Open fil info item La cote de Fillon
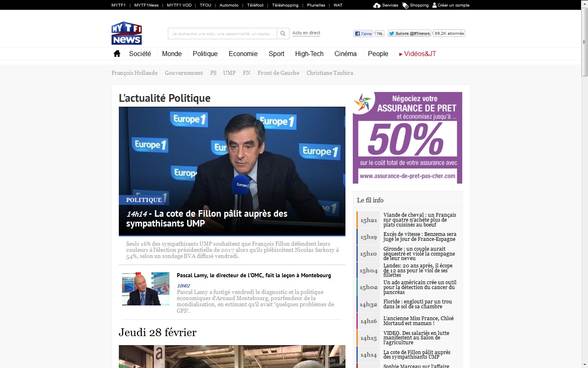Screen dimensions: 588x368 [417, 355]
